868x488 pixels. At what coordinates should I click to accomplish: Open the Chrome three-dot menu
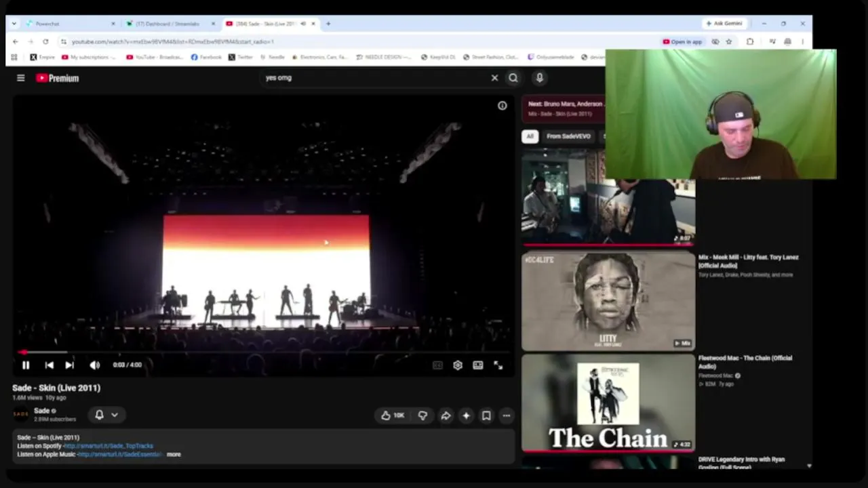click(802, 41)
